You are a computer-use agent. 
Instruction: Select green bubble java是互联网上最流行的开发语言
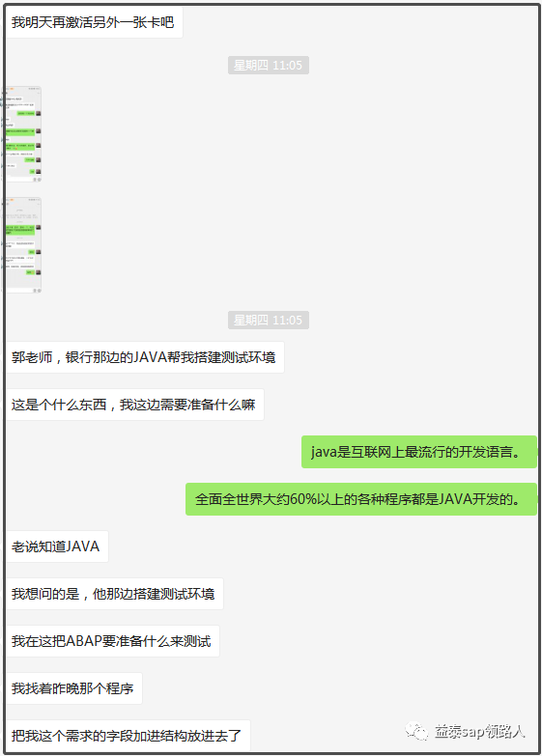point(419,452)
